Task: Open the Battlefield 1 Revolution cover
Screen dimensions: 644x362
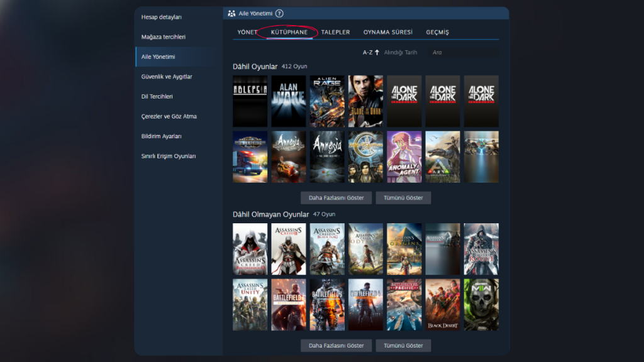Action: [289, 305]
